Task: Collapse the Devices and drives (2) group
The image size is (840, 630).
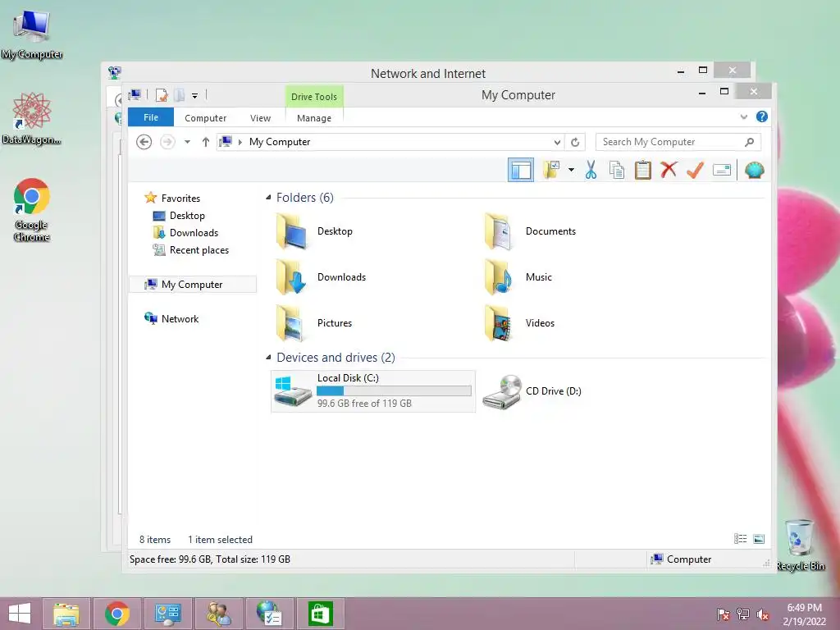Action: tap(268, 358)
